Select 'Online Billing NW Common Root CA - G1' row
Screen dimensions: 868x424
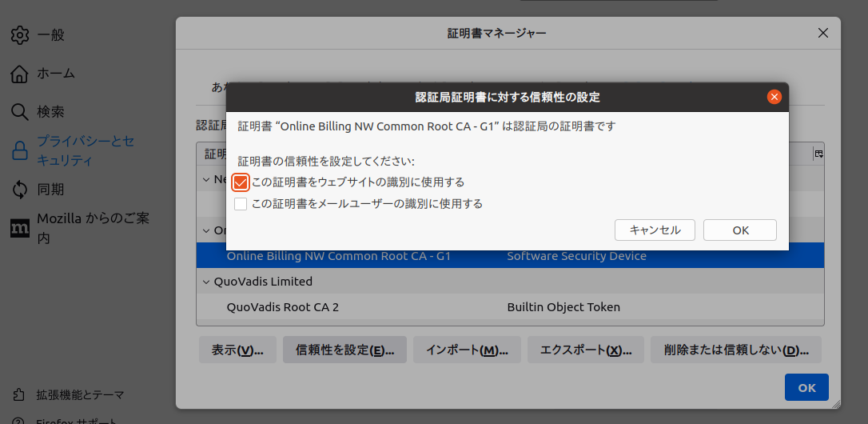click(x=510, y=256)
